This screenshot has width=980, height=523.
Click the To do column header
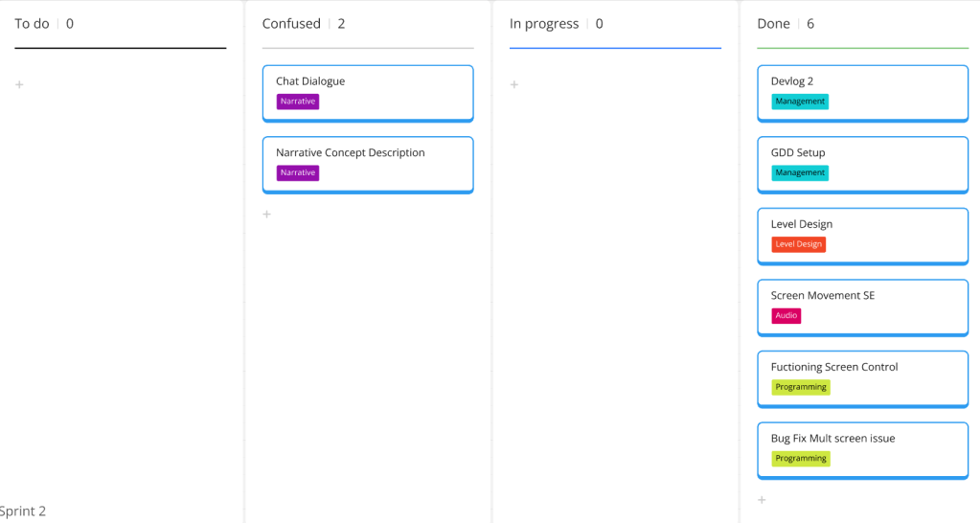click(33, 24)
